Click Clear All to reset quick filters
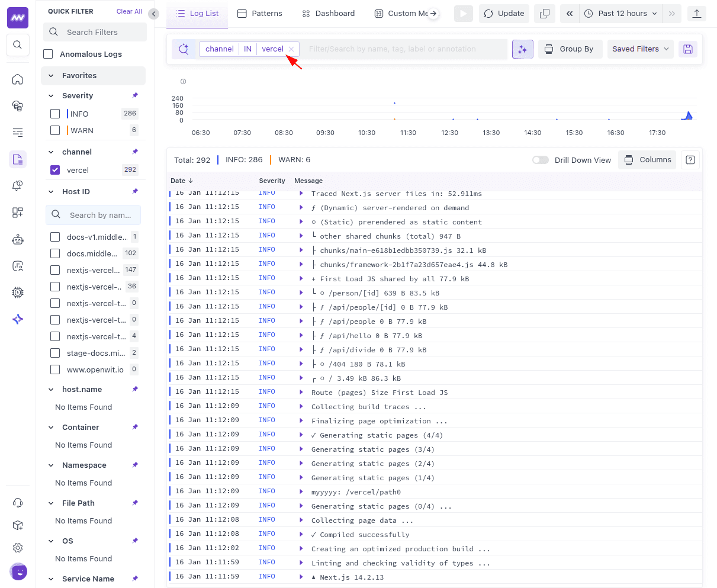The width and height of the screenshot is (717, 588). [129, 11]
